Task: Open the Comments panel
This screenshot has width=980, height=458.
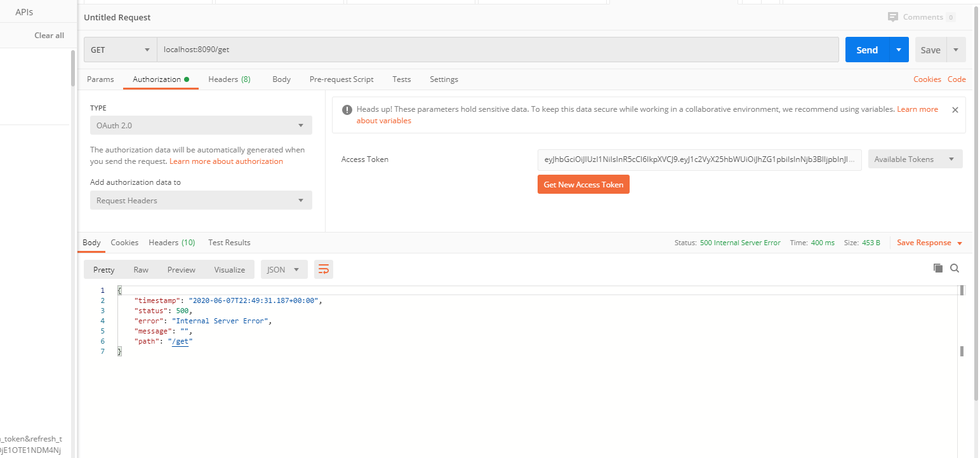Action: coord(922,17)
